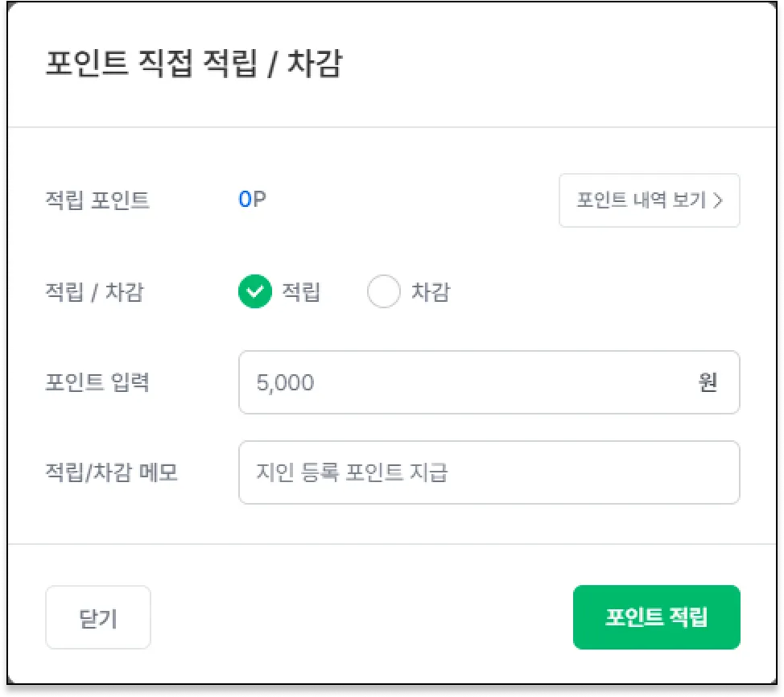Click the 적립/차감 메모 row label
The width and height of the screenshot is (784, 697).
point(111,472)
